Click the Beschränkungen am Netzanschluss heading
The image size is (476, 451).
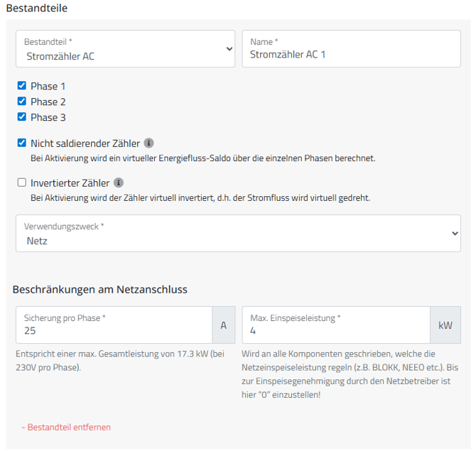pyautogui.click(x=100, y=289)
